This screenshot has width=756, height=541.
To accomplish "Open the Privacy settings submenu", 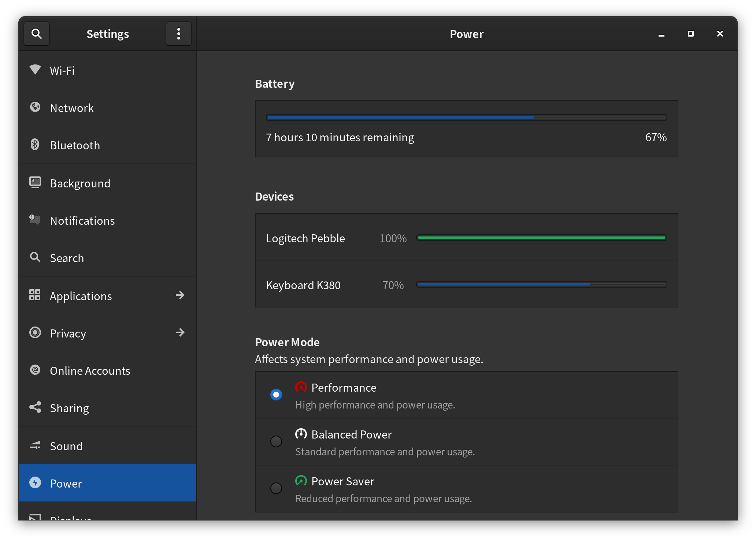I will tap(180, 332).
